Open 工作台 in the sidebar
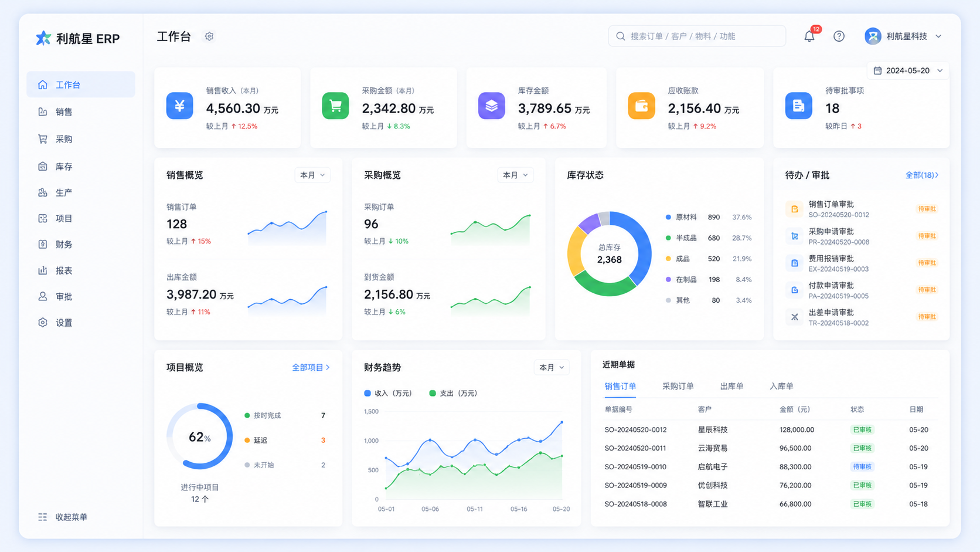 pyautogui.click(x=81, y=84)
